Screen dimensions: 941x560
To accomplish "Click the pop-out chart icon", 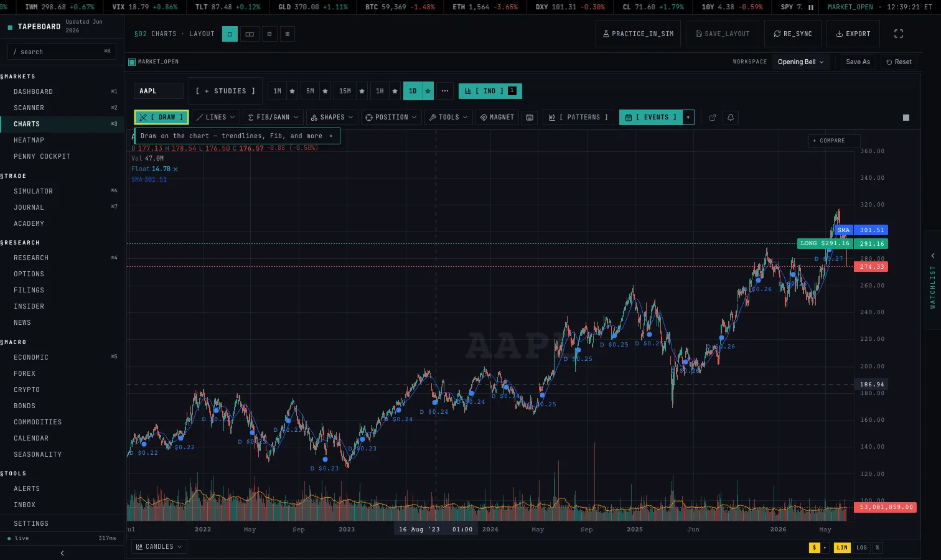I will click(x=713, y=117).
